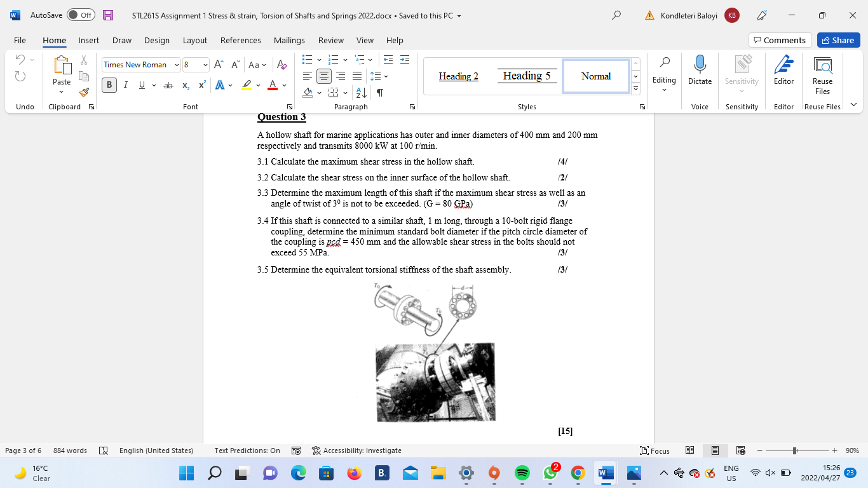Justify the paragraph text
The height and width of the screenshot is (488, 868).
pos(357,76)
